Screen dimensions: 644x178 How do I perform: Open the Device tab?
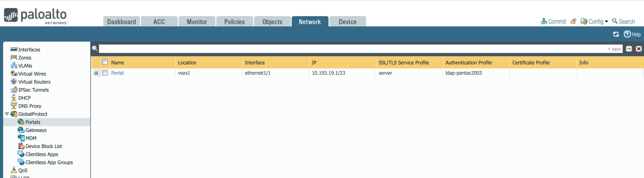click(347, 22)
